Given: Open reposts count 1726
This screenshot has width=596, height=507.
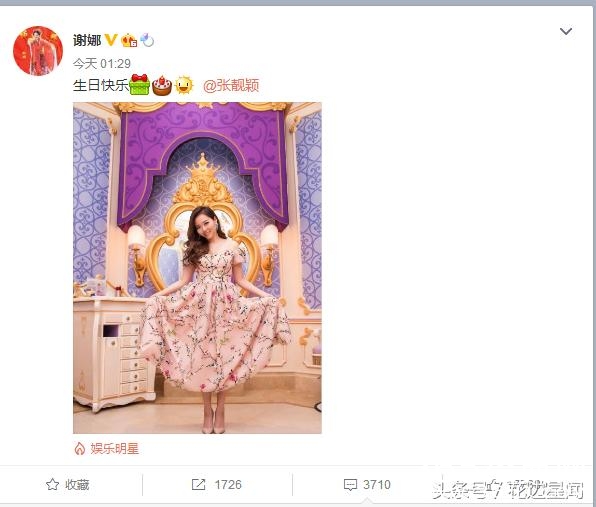Looking at the screenshot, I should [x=228, y=485].
